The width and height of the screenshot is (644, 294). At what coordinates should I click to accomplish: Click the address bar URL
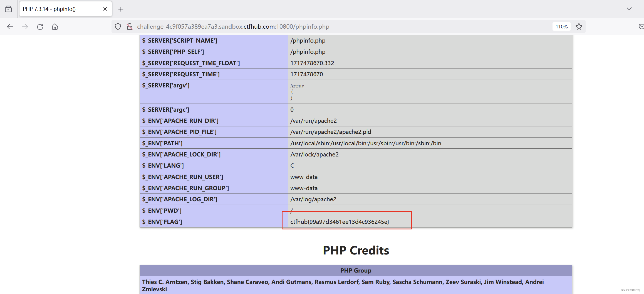pos(233,26)
